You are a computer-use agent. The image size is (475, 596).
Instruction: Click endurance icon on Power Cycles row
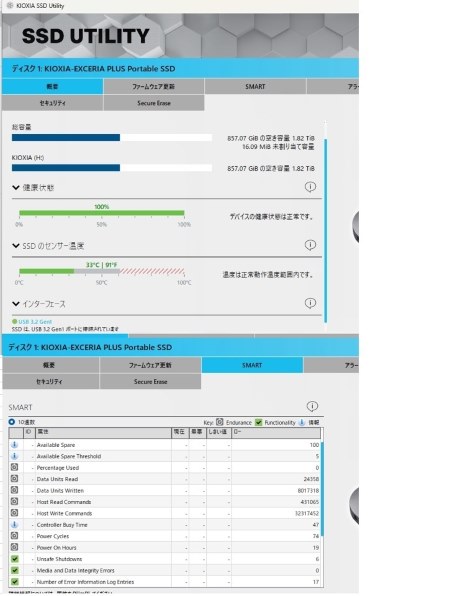pos(14,536)
